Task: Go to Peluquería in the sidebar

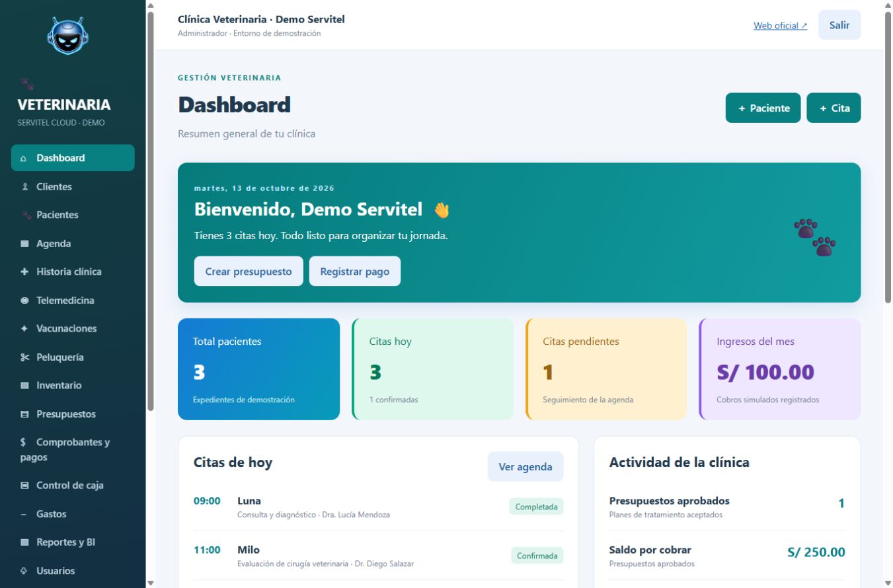Action: [73, 357]
